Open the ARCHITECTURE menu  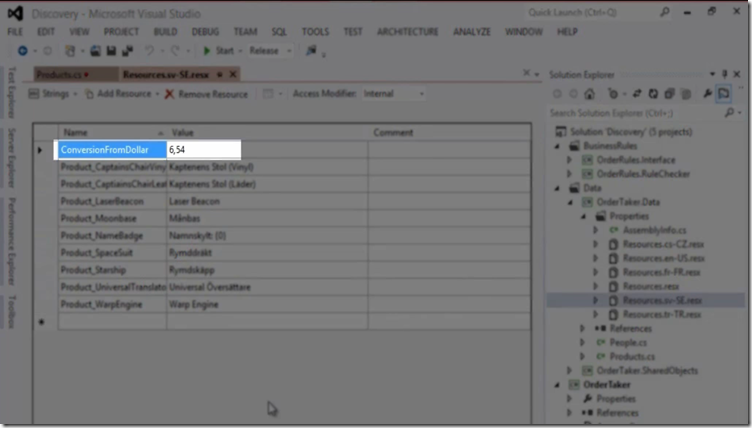pyautogui.click(x=408, y=32)
